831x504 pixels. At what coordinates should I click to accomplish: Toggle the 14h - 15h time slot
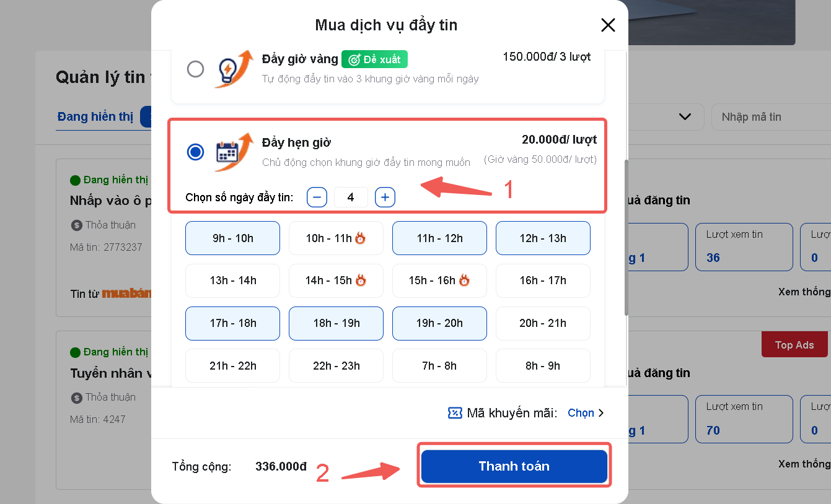point(335,280)
